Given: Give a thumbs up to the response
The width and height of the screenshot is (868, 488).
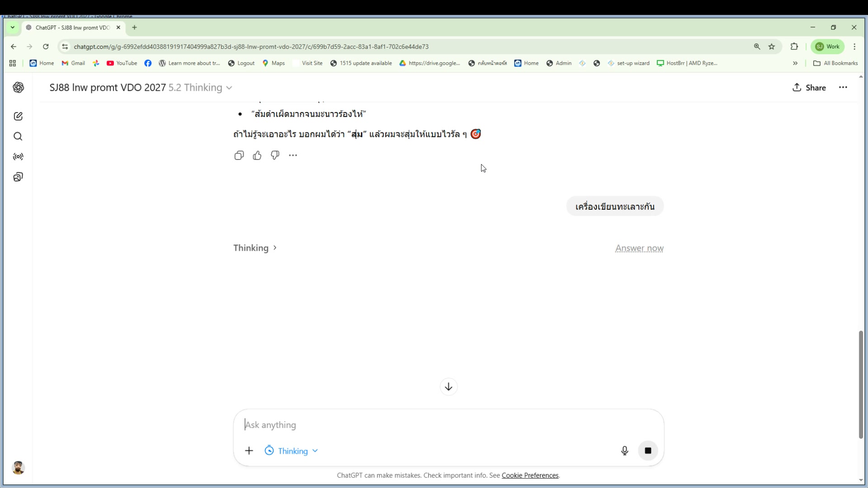Looking at the screenshot, I should 257,155.
